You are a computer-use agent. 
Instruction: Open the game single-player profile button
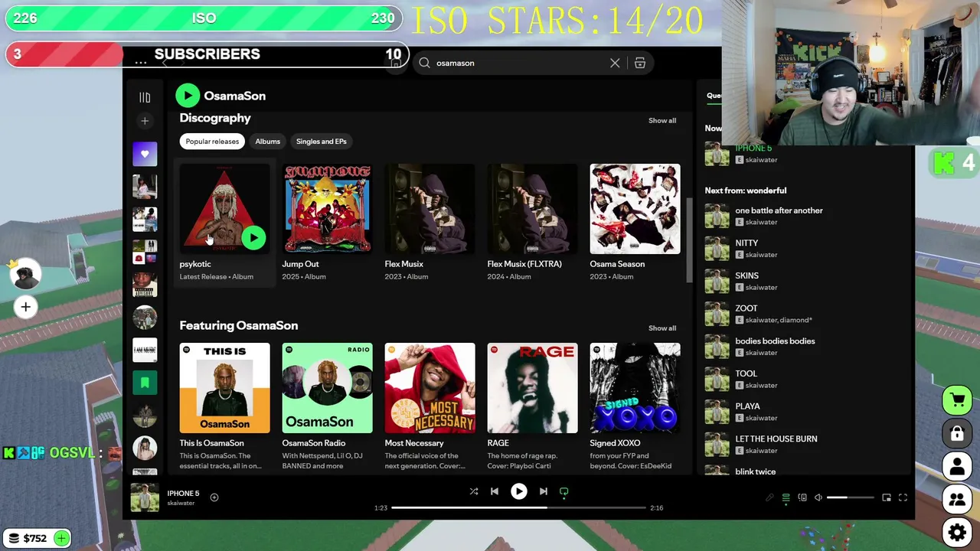[x=957, y=466]
